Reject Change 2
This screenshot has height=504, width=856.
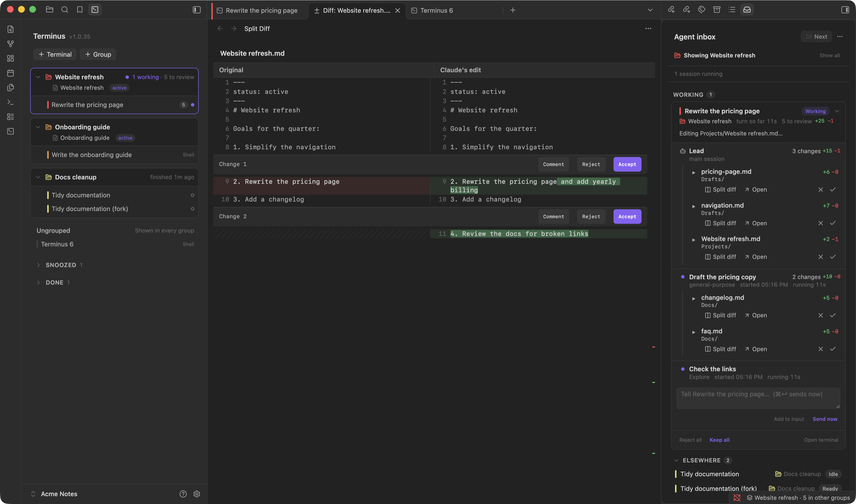[x=591, y=216]
